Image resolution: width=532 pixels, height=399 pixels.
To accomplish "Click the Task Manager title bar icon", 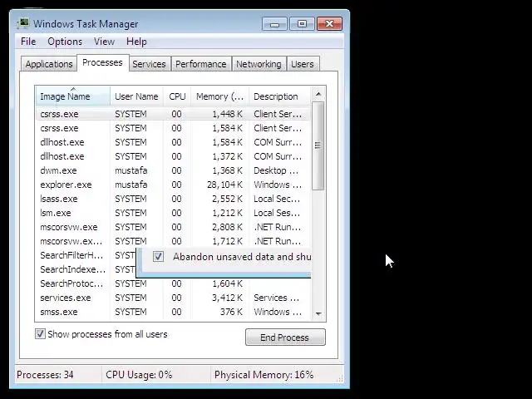I will click(x=22, y=23).
